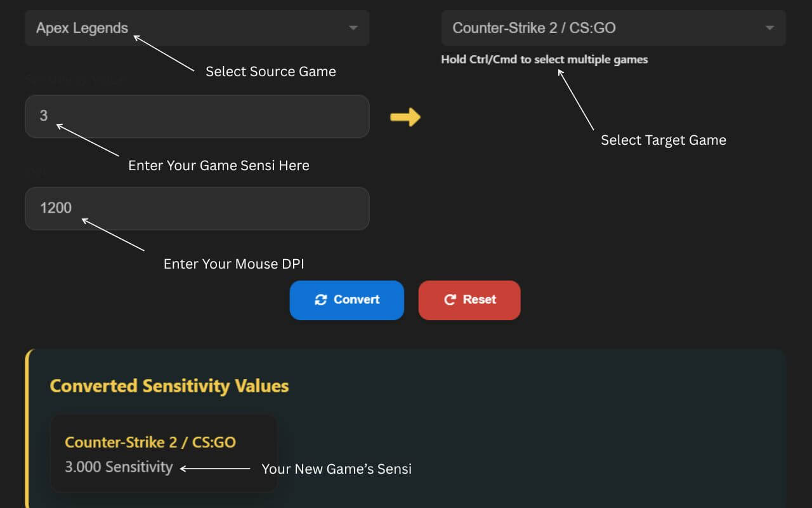
Task: Click the DPI field showing 1200
Action: 197,208
